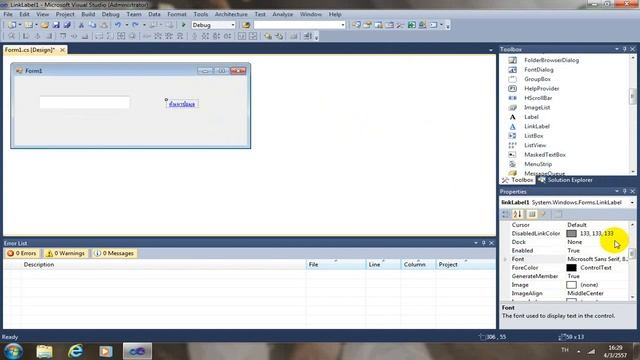Toggle the 0 Errors filter
The height and width of the screenshot is (360, 640).
22,253
